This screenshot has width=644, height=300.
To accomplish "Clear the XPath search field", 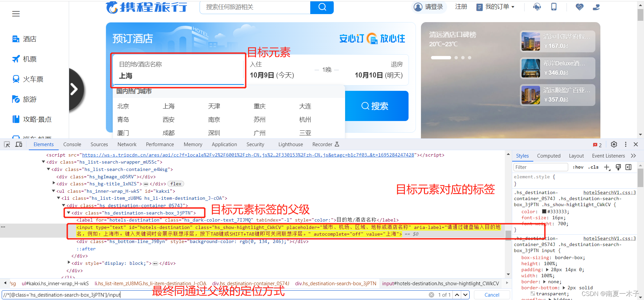I will 431,295.
